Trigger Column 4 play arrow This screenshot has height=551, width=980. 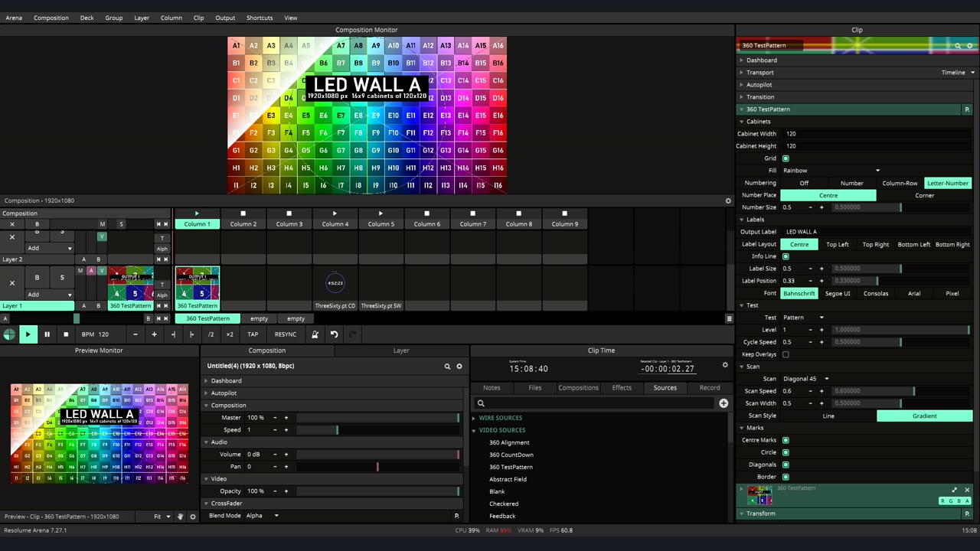tap(335, 214)
